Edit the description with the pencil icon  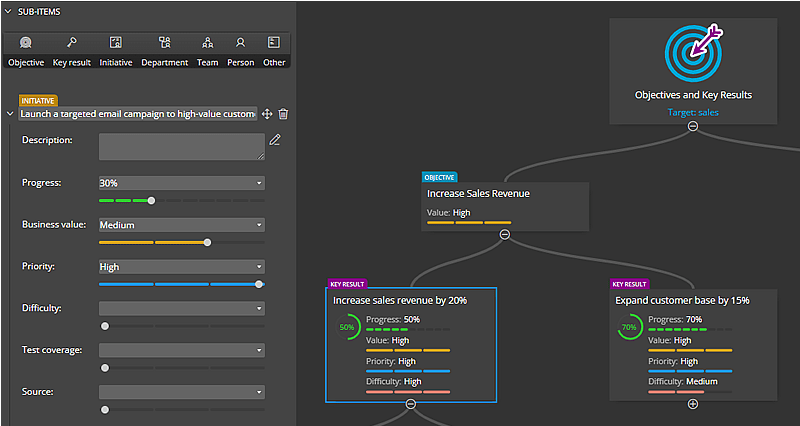275,139
